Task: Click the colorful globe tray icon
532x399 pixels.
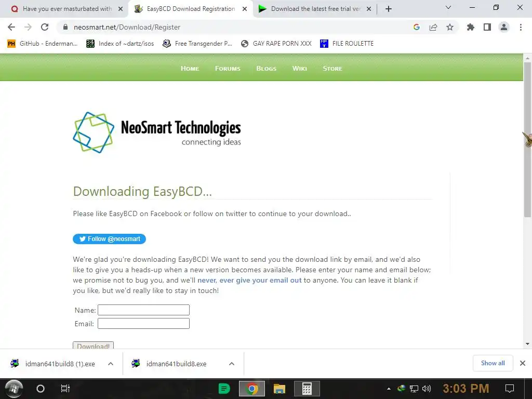Action: 402,389
